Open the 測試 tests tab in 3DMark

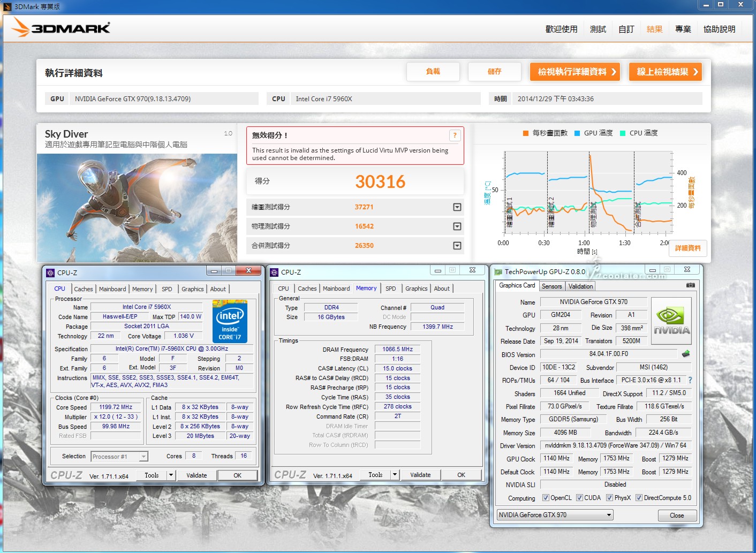click(x=598, y=29)
